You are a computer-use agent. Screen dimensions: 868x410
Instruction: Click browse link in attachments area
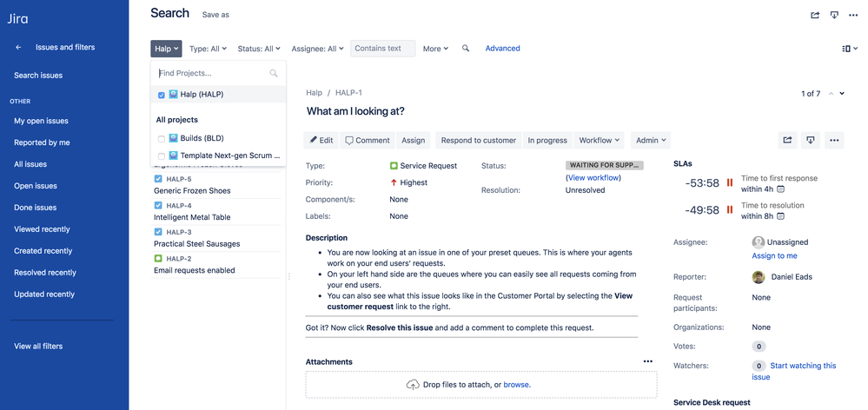pyautogui.click(x=516, y=385)
